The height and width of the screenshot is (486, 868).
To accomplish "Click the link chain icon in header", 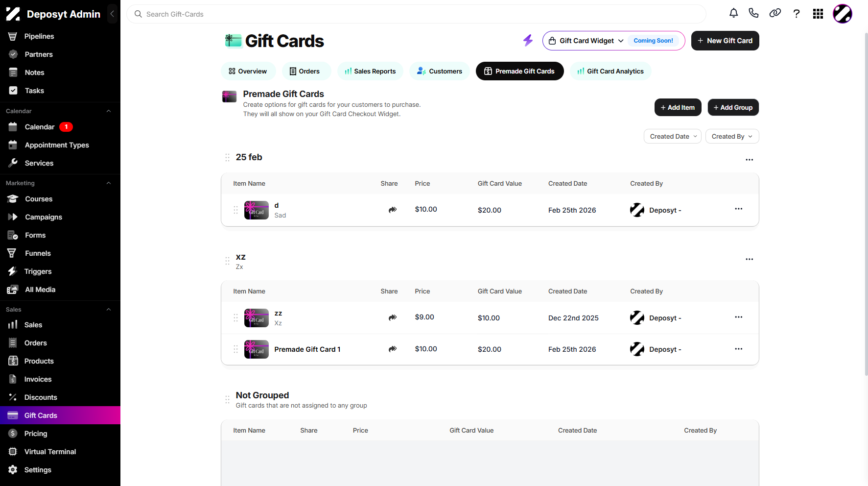I will click(775, 13).
